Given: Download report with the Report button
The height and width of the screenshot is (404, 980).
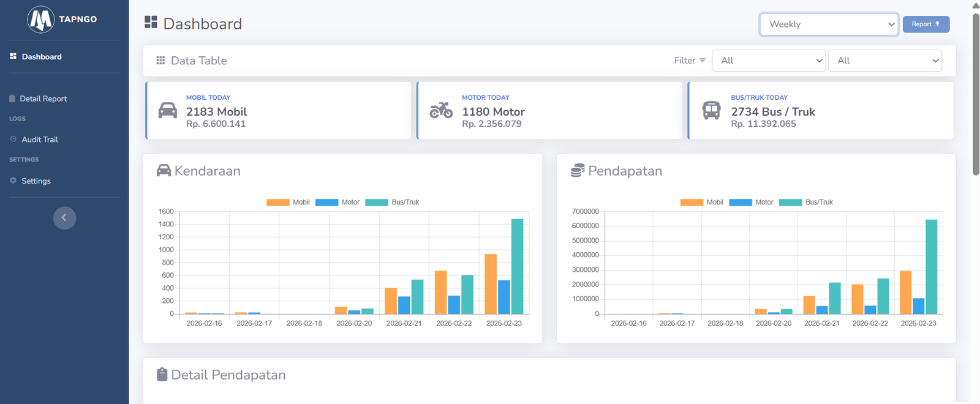Looking at the screenshot, I should click(925, 24).
